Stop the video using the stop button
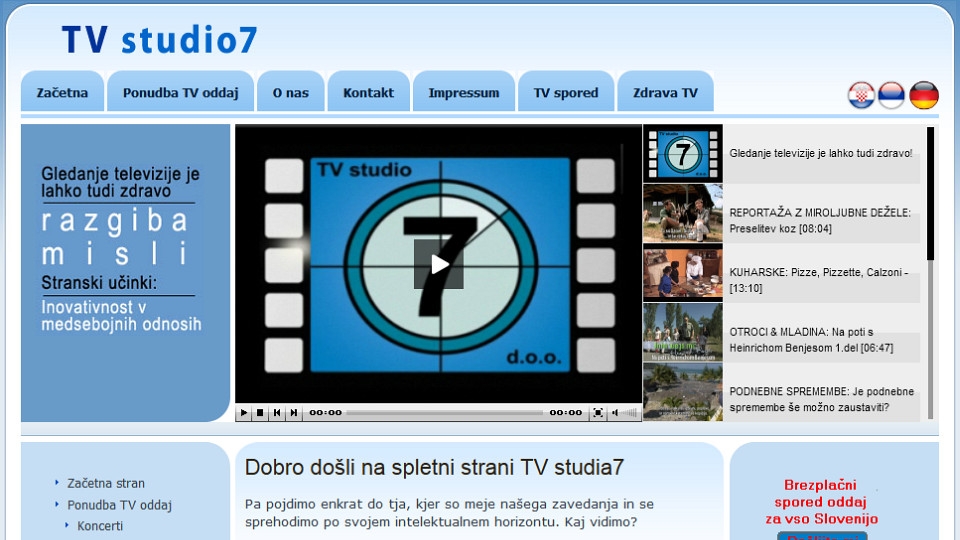 tap(260, 412)
